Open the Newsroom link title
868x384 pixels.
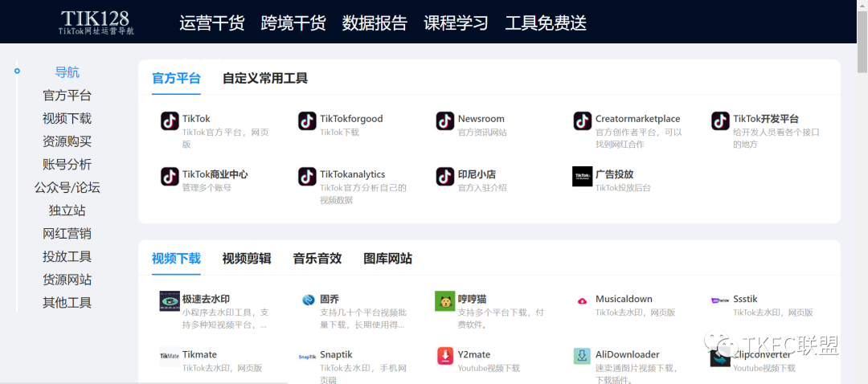coord(481,119)
